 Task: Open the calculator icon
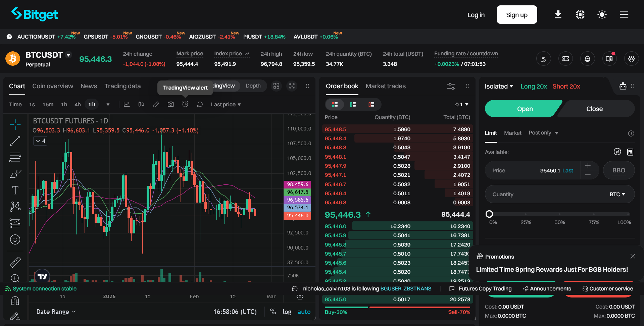(x=630, y=152)
